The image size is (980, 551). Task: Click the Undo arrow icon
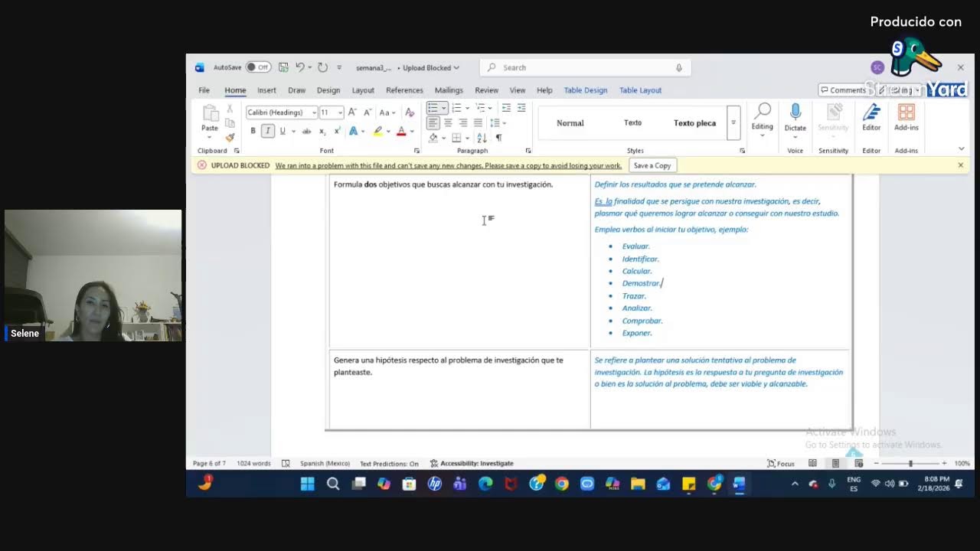point(300,67)
